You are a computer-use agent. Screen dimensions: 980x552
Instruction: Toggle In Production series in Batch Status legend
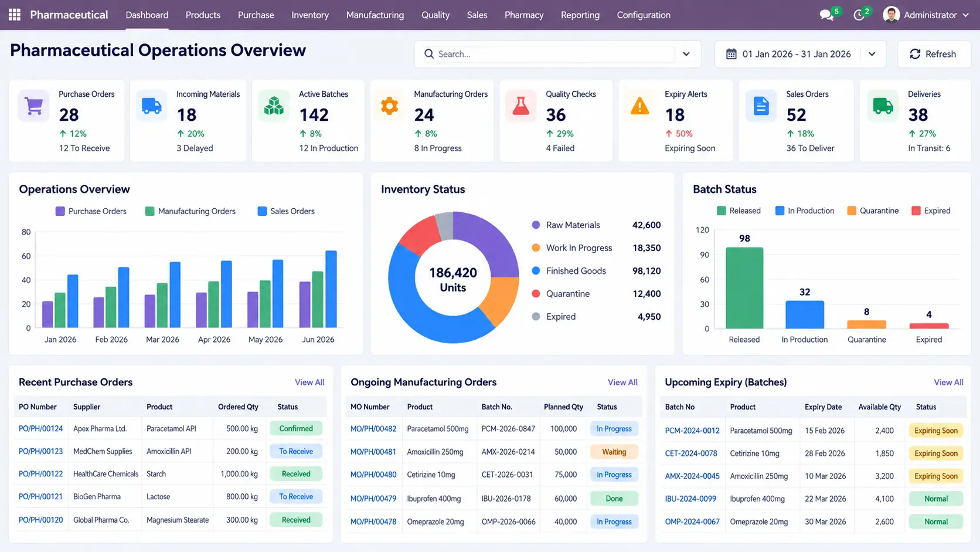tap(805, 211)
